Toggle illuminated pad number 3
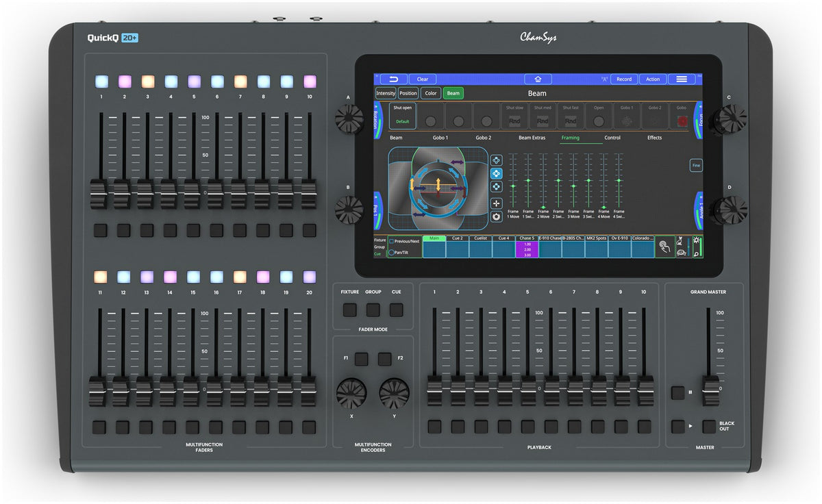Viewport: 822px width, 504px height. tap(148, 81)
